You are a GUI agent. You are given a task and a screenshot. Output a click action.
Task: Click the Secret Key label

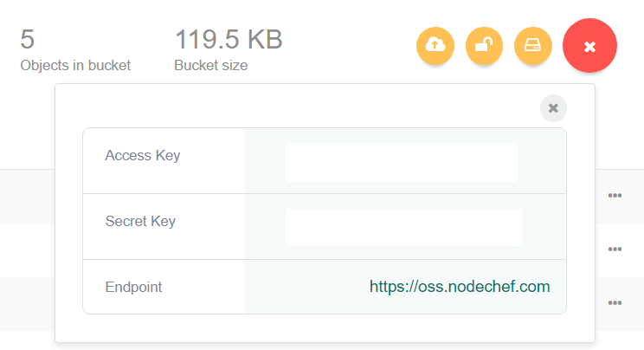coord(140,221)
